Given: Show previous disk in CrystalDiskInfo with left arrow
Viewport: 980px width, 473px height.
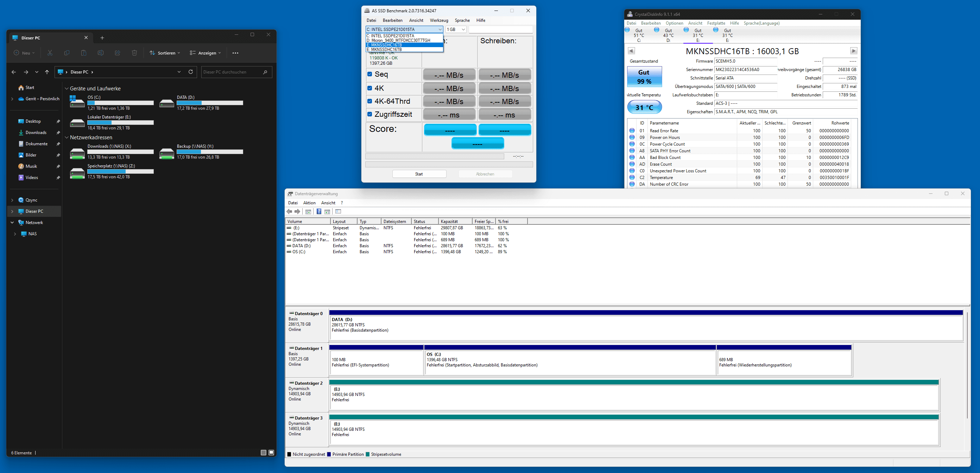Looking at the screenshot, I should (x=632, y=51).
